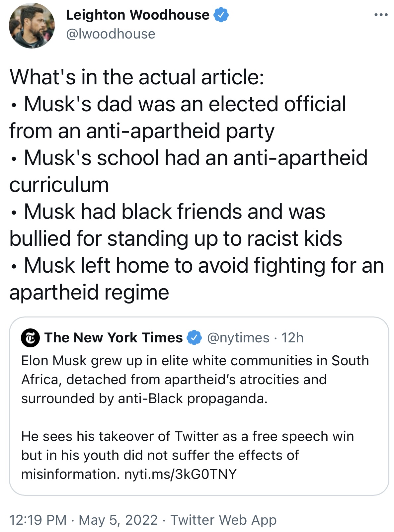Click the New York Times logo avatar

pos(30,338)
